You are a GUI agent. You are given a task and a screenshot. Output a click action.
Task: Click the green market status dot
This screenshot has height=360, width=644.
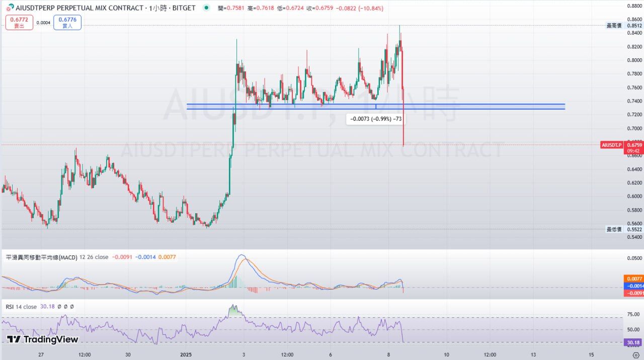click(206, 9)
